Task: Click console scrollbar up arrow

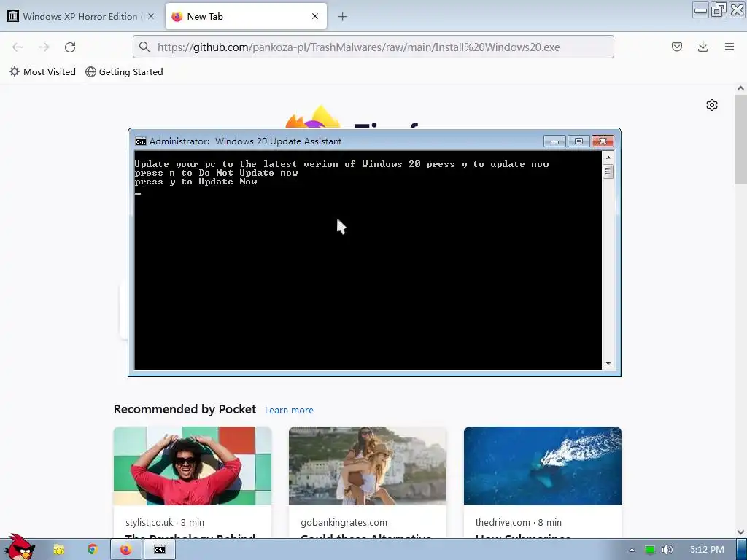Action: point(608,157)
